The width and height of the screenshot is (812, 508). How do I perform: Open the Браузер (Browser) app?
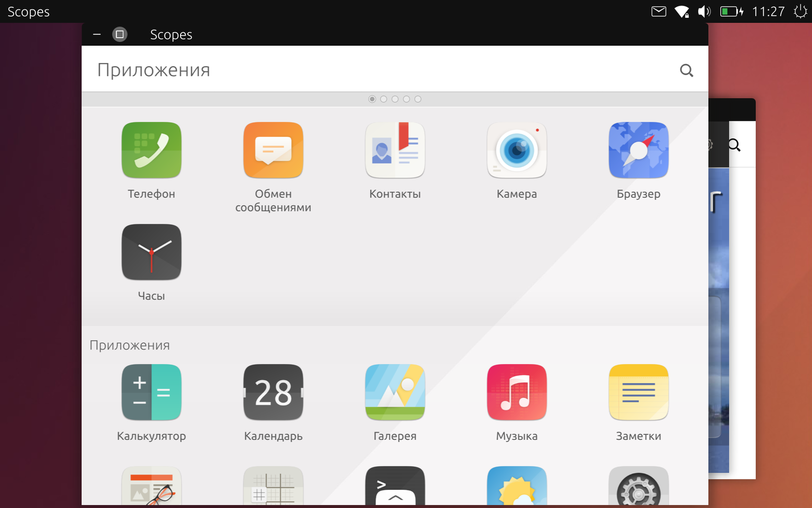(x=638, y=150)
